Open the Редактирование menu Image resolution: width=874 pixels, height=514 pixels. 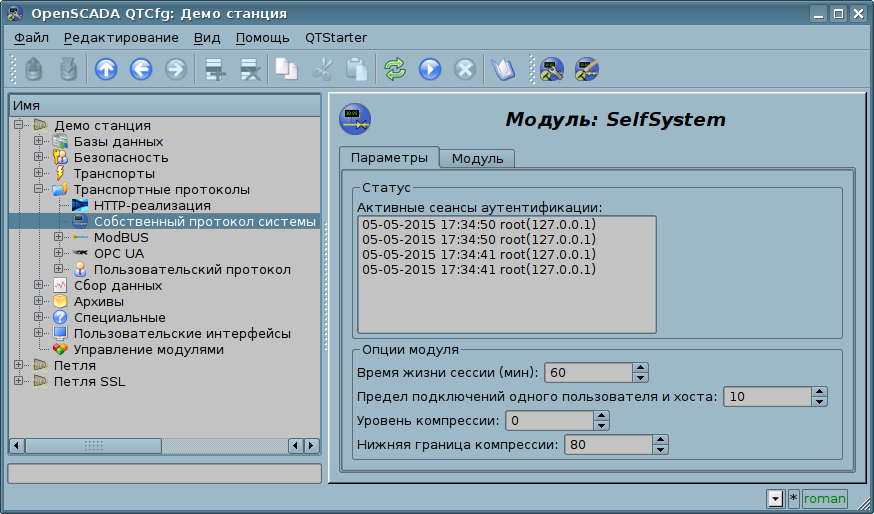121,38
